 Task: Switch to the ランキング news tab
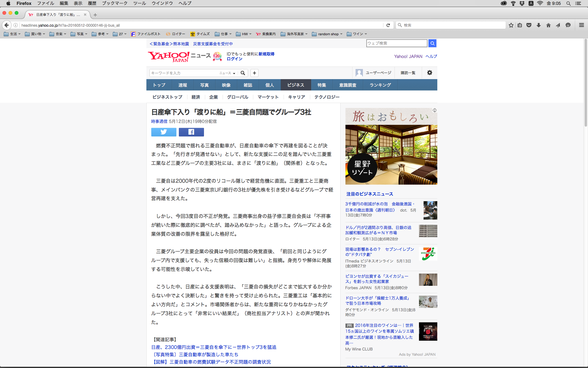pos(380,85)
